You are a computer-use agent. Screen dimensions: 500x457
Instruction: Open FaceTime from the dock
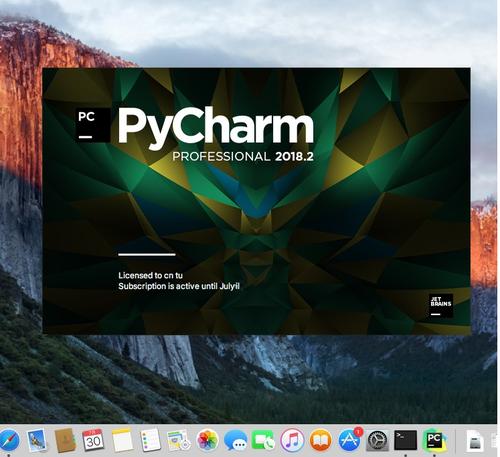point(263,440)
